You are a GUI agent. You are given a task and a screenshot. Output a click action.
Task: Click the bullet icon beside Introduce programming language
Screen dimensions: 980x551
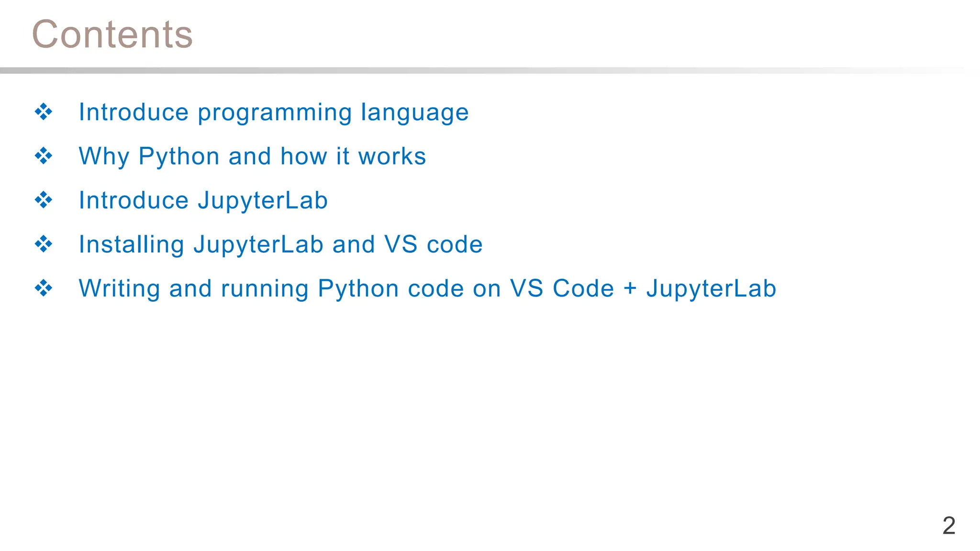(x=44, y=112)
